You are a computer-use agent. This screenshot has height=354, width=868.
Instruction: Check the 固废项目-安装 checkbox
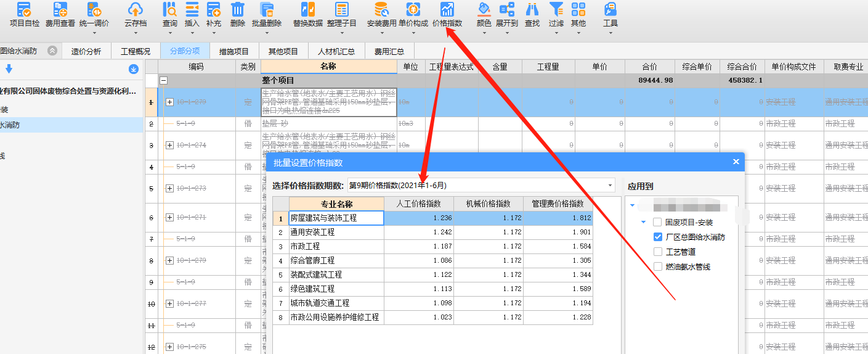(x=657, y=222)
